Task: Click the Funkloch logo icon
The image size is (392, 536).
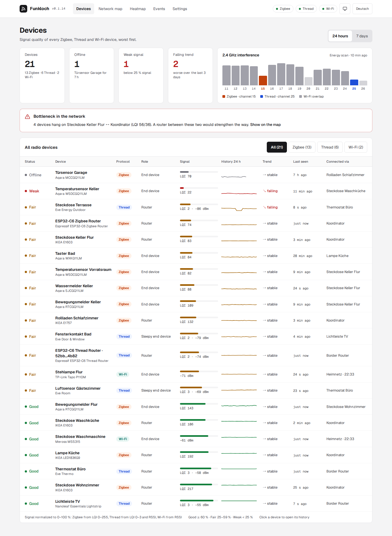Action: pos(23,9)
